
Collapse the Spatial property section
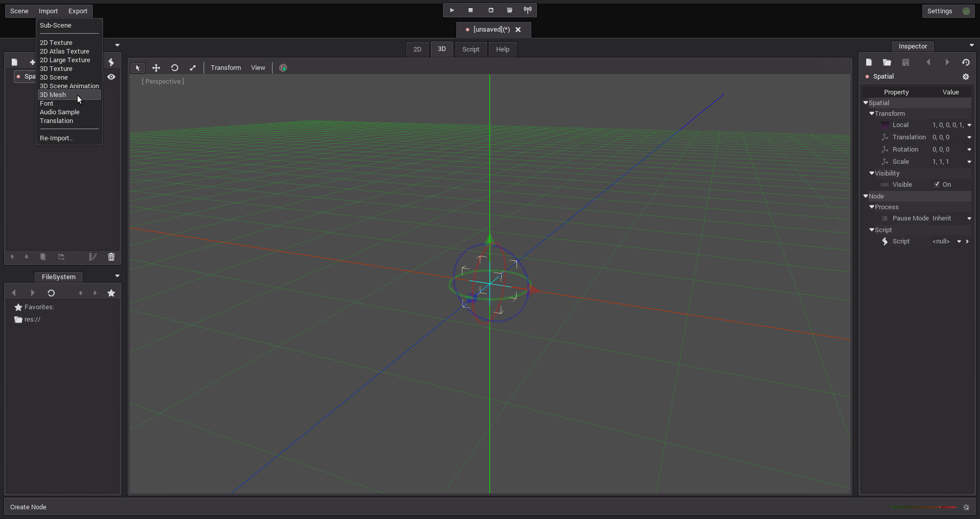pos(866,103)
